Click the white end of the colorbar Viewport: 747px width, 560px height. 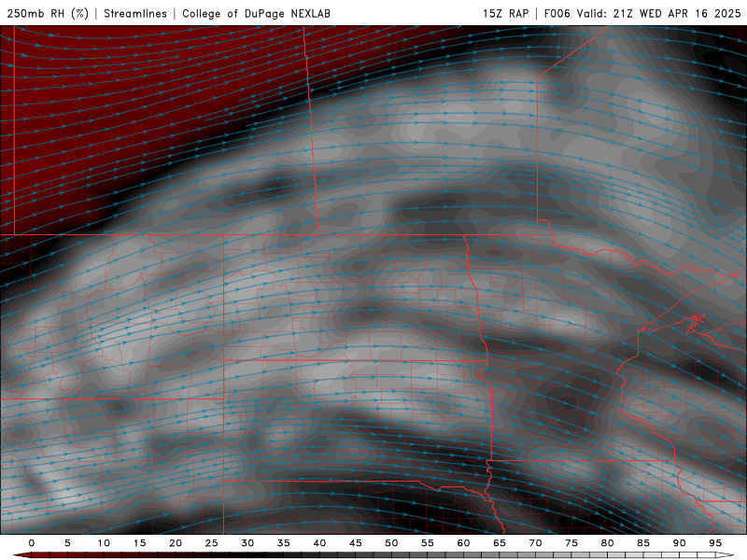pos(722,555)
